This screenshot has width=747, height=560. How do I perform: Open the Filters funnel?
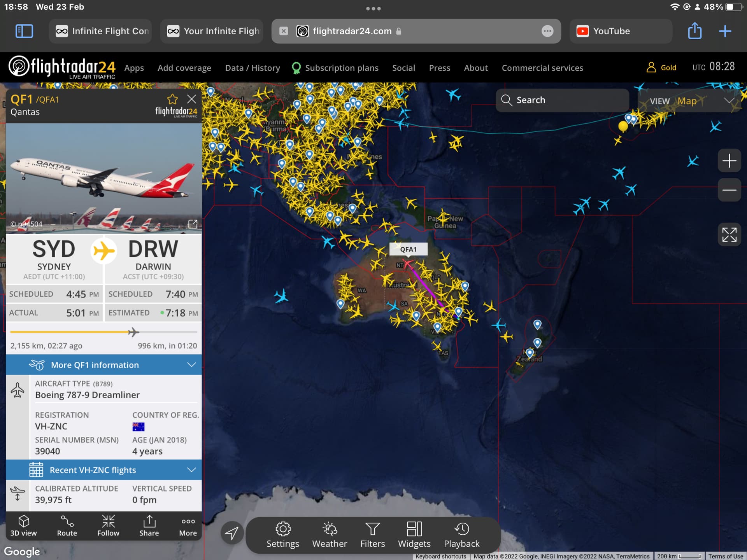coord(372,535)
